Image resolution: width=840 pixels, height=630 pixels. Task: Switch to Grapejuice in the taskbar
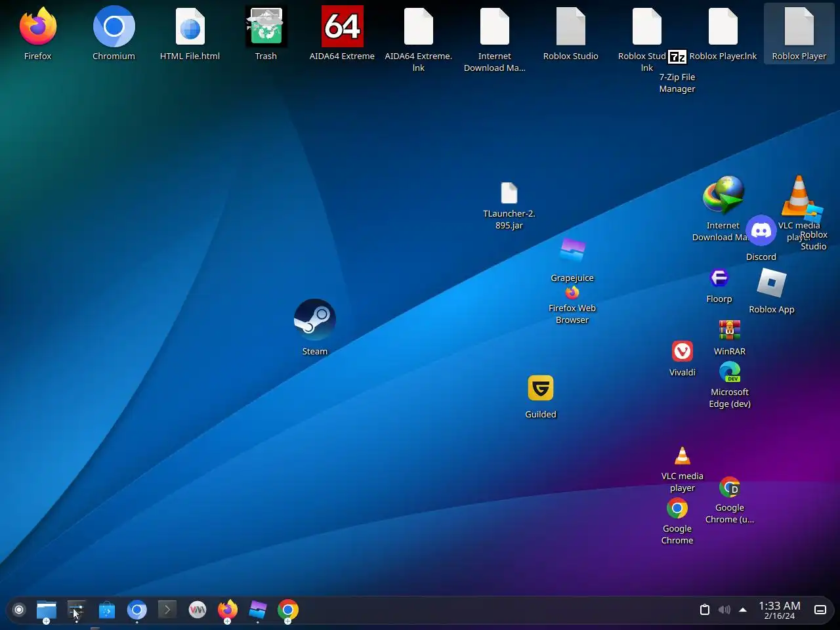pos(258,610)
